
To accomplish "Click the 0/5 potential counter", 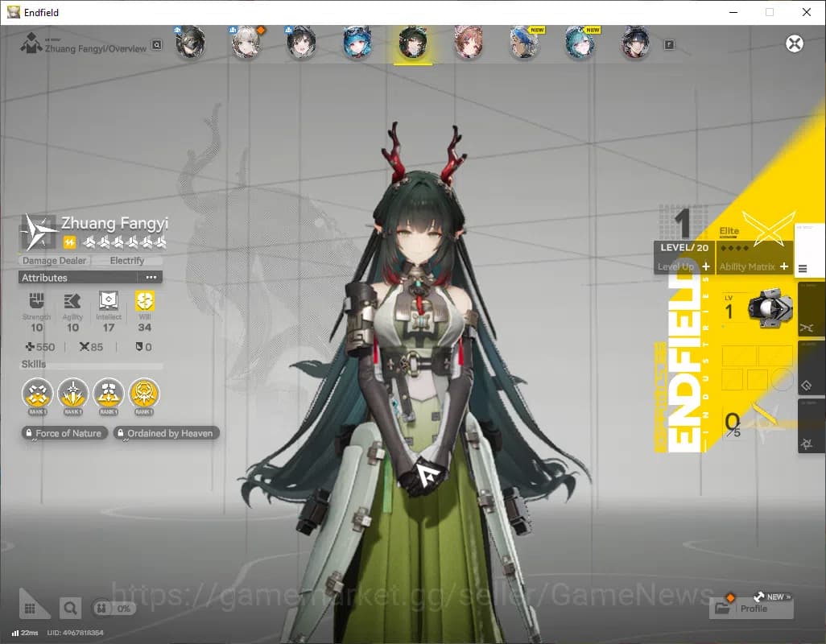I will pyautogui.click(x=733, y=425).
